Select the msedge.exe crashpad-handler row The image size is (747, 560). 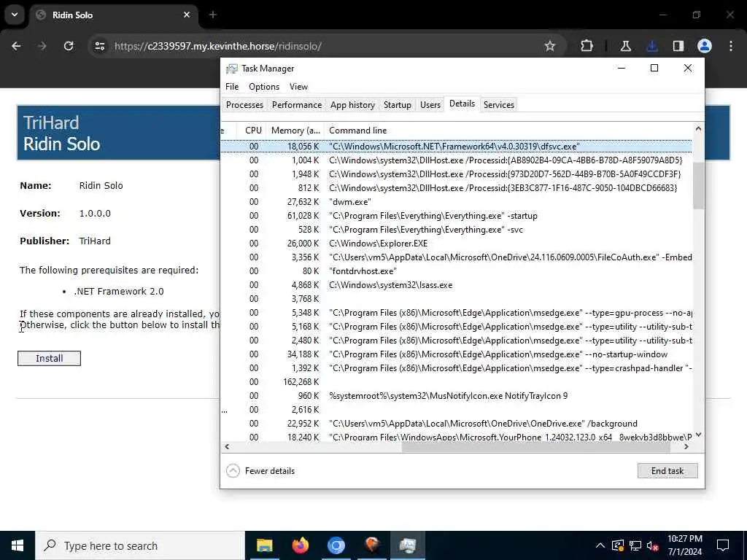[x=457, y=368]
